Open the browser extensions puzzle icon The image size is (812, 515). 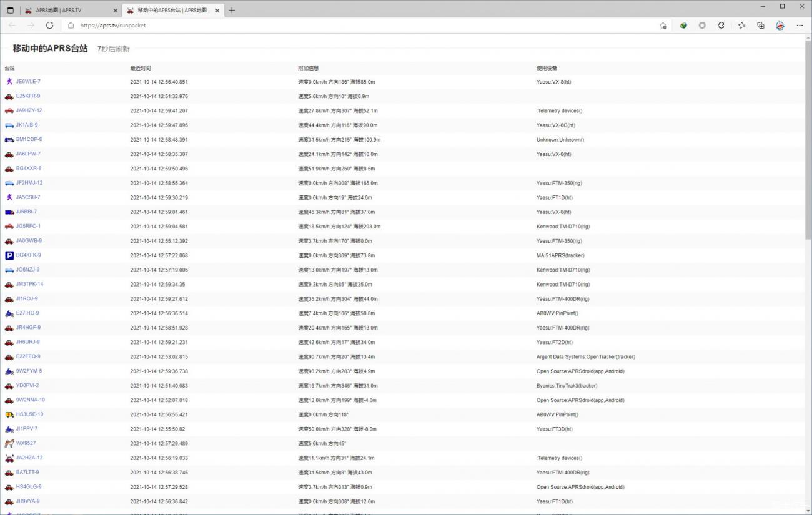pyautogui.click(x=721, y=26)
